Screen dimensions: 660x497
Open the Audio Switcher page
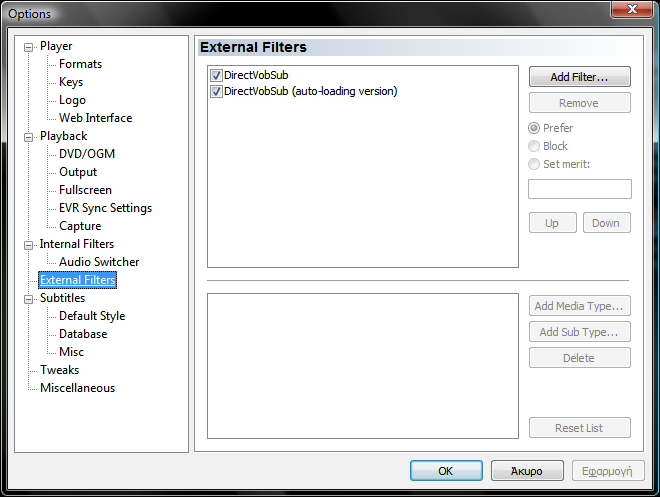99,262
